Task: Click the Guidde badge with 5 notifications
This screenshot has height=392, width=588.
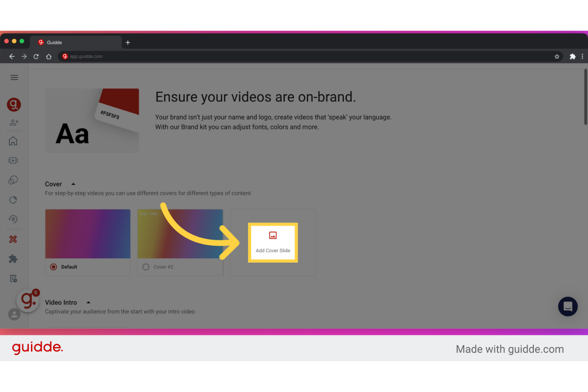Action: [28, 300]
